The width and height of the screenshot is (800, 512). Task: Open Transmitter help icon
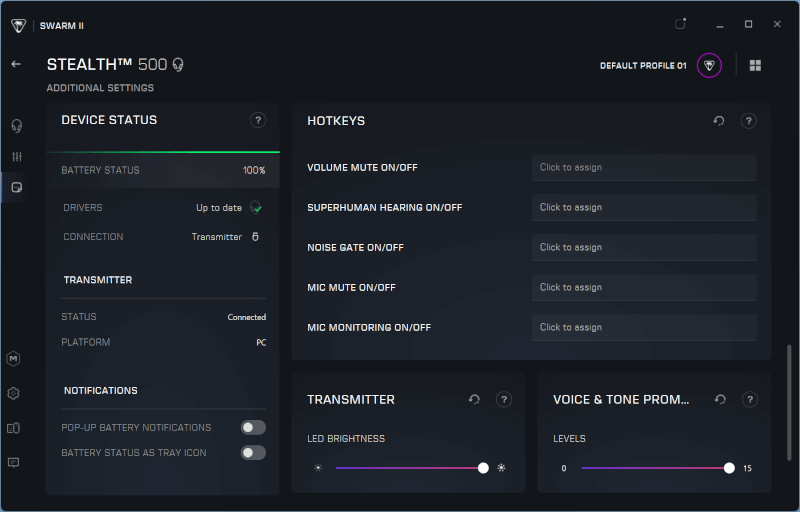pos(504,399)
